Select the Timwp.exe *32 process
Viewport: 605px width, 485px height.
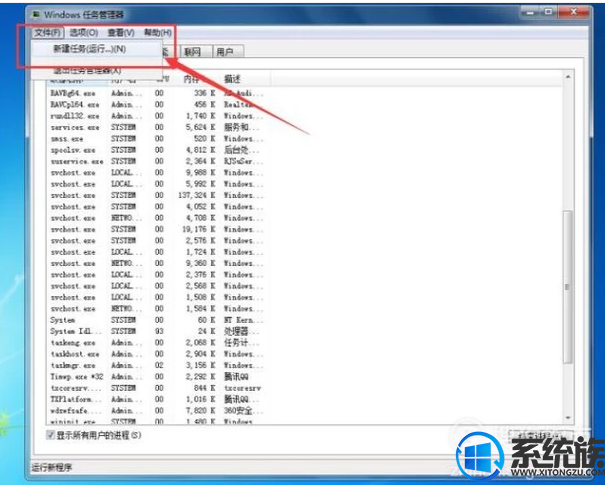click(x=157, y=377)
